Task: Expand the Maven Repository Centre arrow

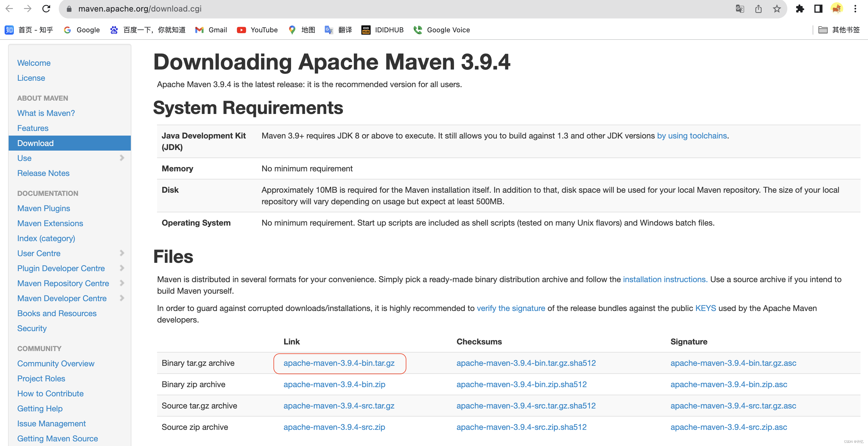Action: (122, 283)
